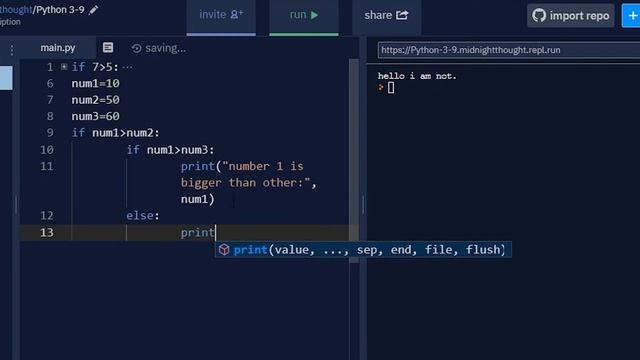Click the pencil icon to rename repl
The width and height of the screenshot is (640, 360).
(x=93, y=10)
